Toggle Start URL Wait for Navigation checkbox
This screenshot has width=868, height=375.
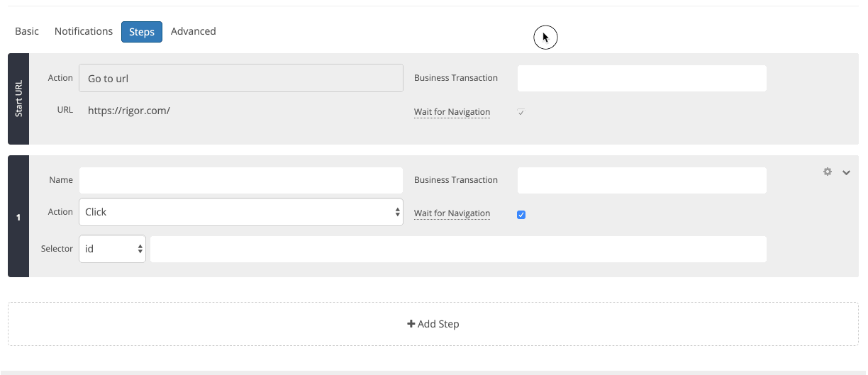pos(521,113)
